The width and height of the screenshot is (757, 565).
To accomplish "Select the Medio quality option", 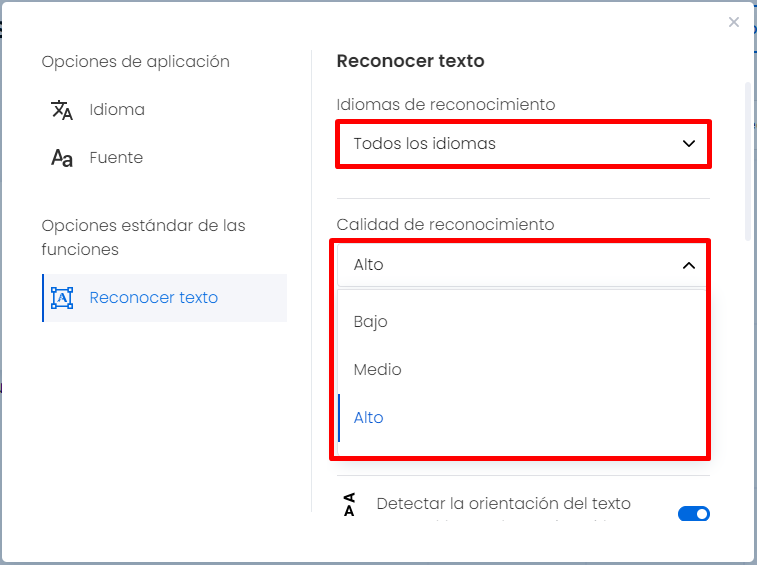I will (x=522, y=370).
